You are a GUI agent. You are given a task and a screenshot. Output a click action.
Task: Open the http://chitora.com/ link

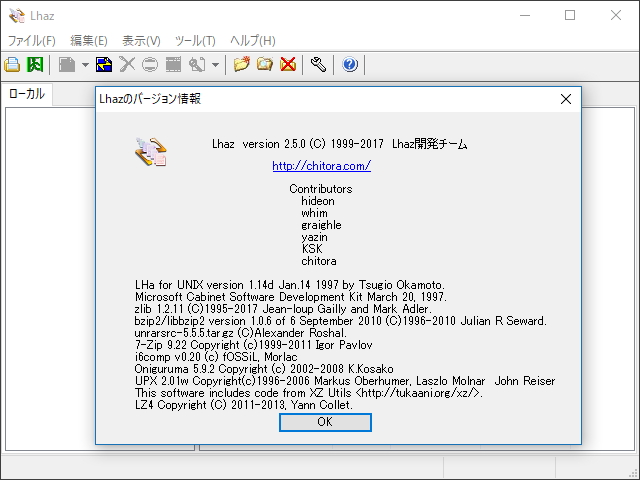click(x=322, y=166)
